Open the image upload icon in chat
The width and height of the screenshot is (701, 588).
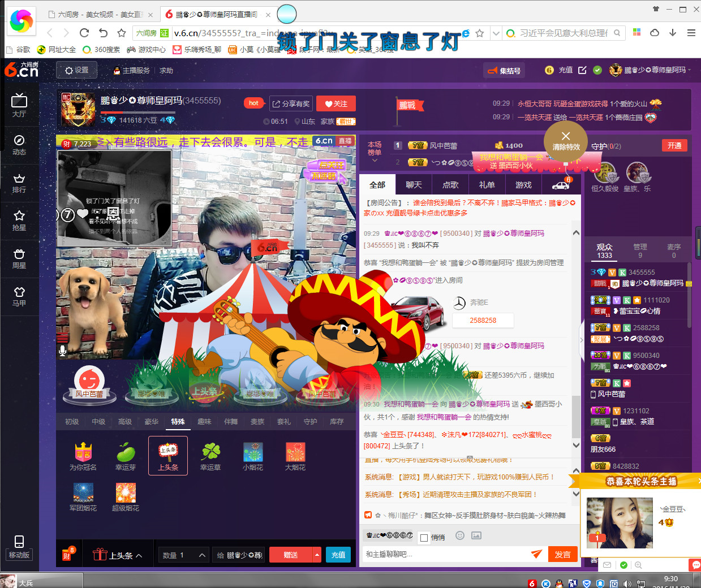click(476, 535)
